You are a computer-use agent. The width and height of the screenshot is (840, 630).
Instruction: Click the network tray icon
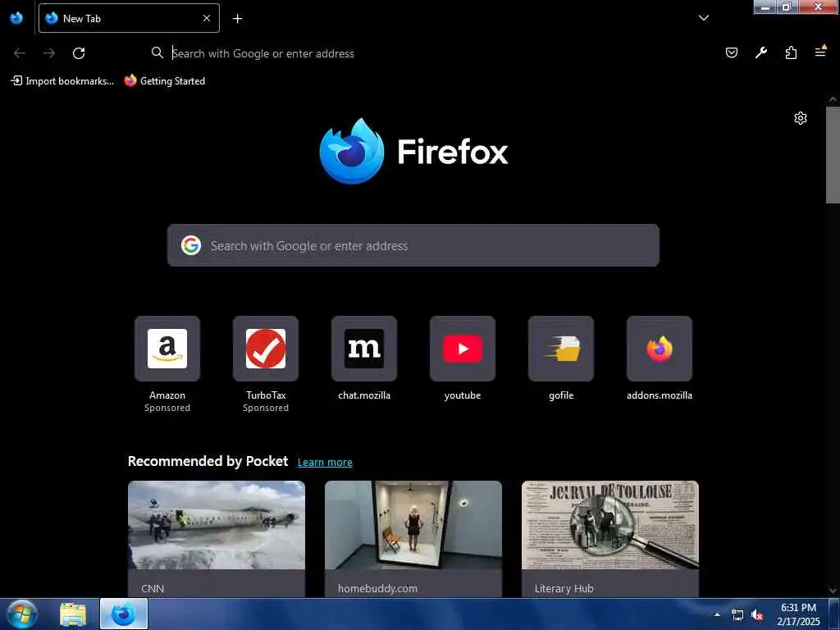(737, 615)
